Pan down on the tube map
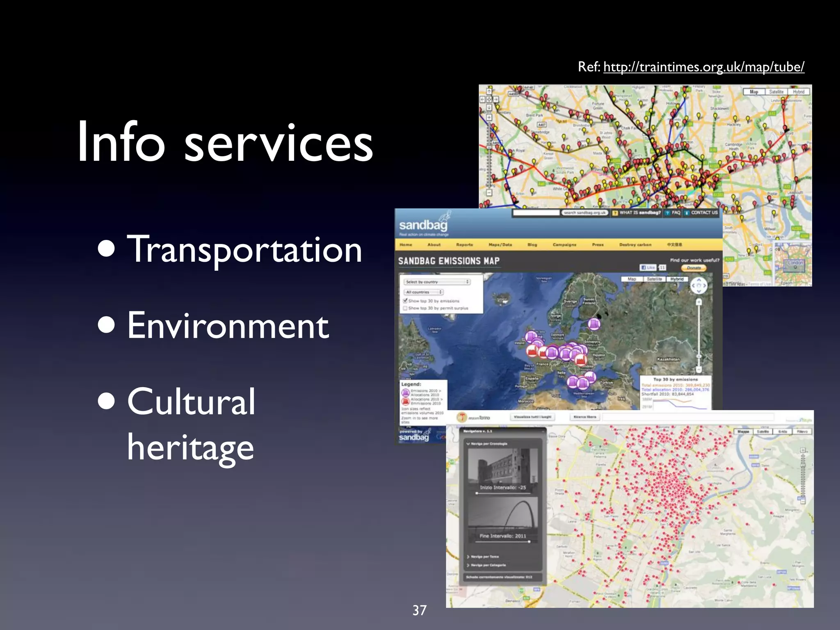This screenshot has width=840, height=630. tap(489, 107)
